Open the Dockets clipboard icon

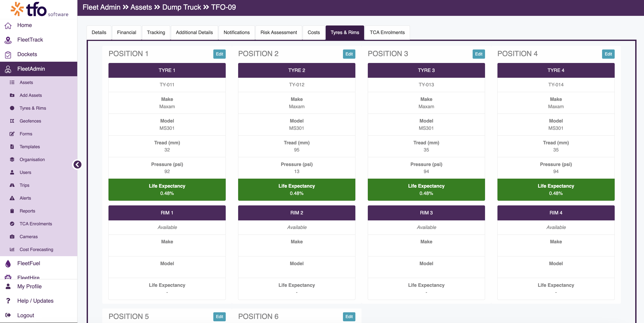(8, 54)
